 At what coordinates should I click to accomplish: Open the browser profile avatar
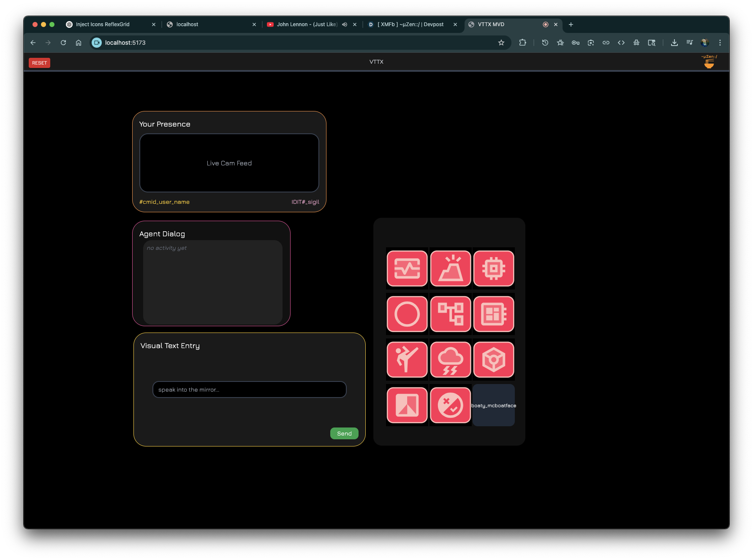coord(705,43)
